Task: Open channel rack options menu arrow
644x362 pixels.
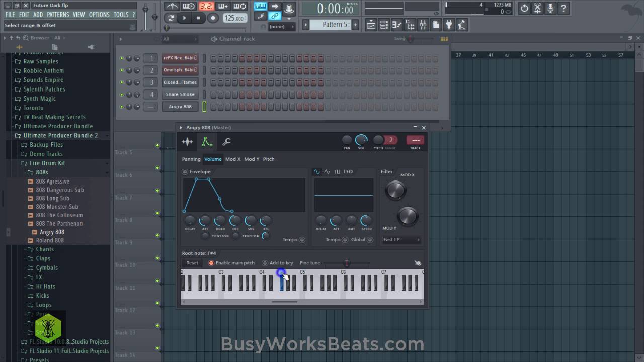Action: [x=120, y=39]
